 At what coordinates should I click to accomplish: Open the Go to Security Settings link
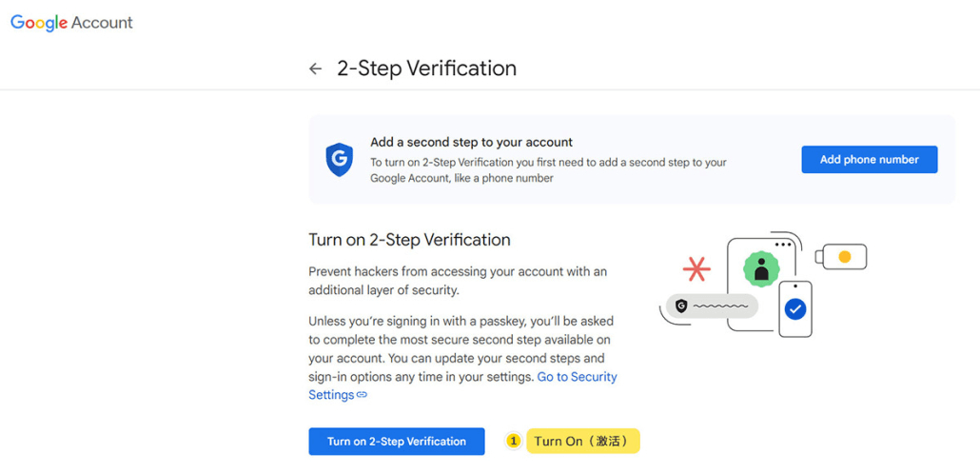point(577,377)
